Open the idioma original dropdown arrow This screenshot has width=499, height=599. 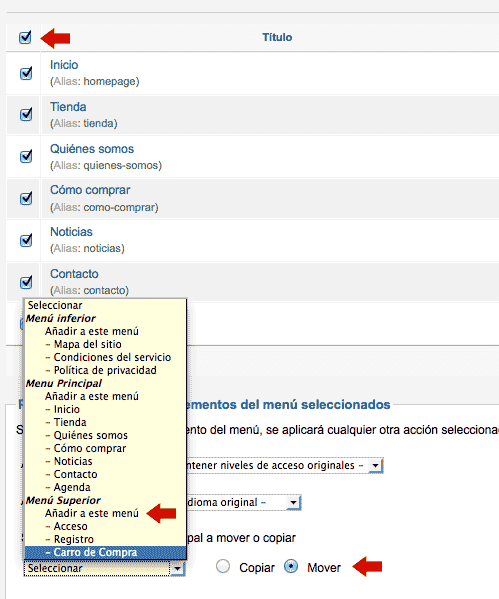[293, 502]
